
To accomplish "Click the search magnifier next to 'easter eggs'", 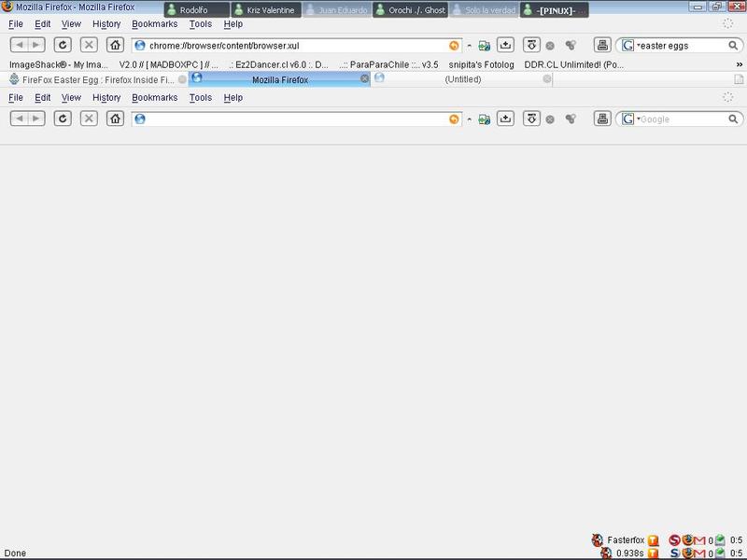I will pos(733,45).
